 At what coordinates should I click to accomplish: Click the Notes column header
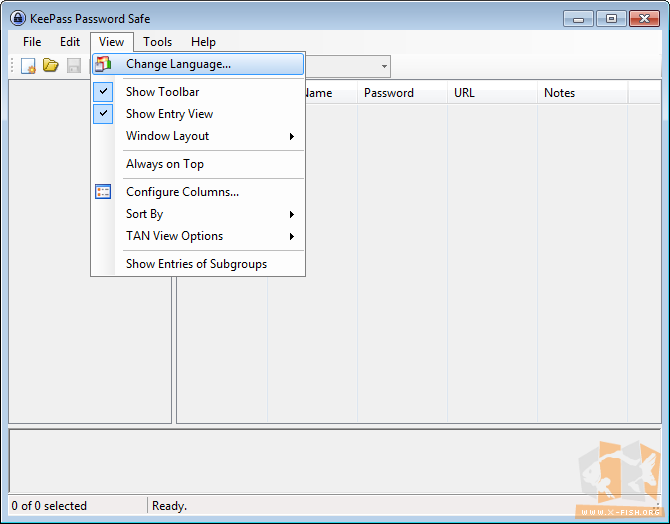point(559,93)
